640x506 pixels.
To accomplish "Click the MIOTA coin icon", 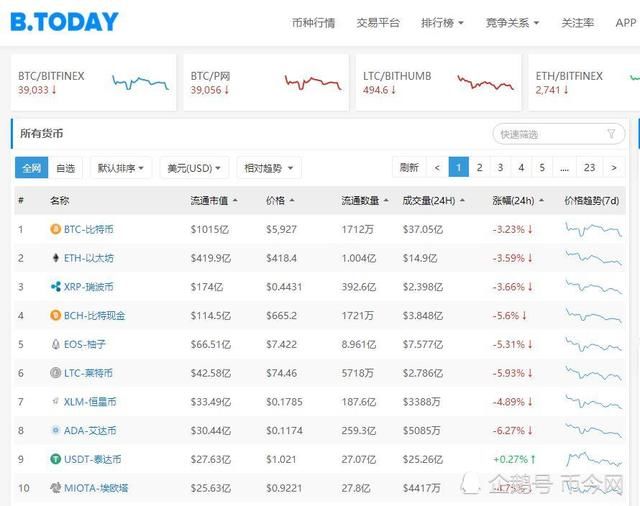I will click(56, 488).
